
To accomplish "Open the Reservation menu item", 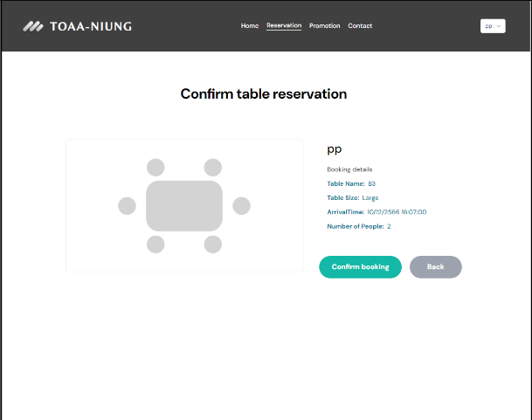I will click(284, 26).
